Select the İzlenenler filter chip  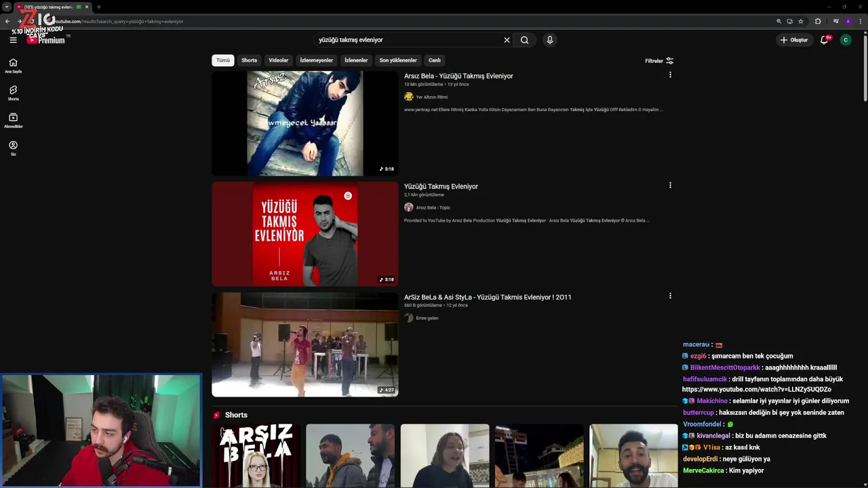(356, 60)
